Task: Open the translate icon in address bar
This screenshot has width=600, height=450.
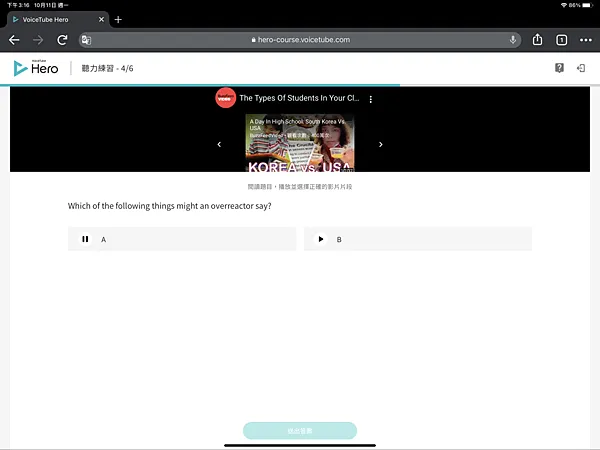Action: pos(86,40)
